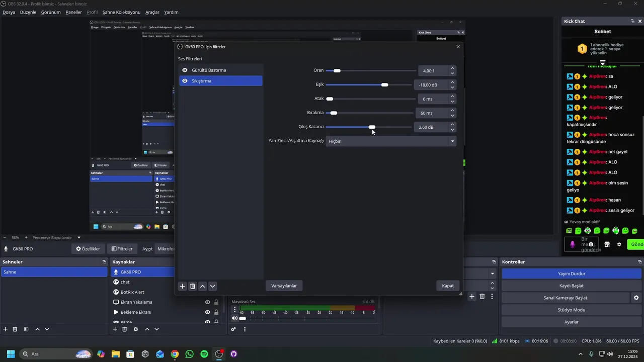
Task: Move scene up in Sahneler toolbar
Action: (x=37, y=329)
